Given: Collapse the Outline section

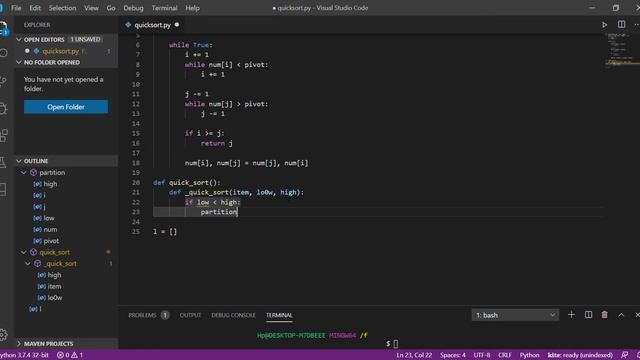Looking at the screenshot, I should (19, 161).
